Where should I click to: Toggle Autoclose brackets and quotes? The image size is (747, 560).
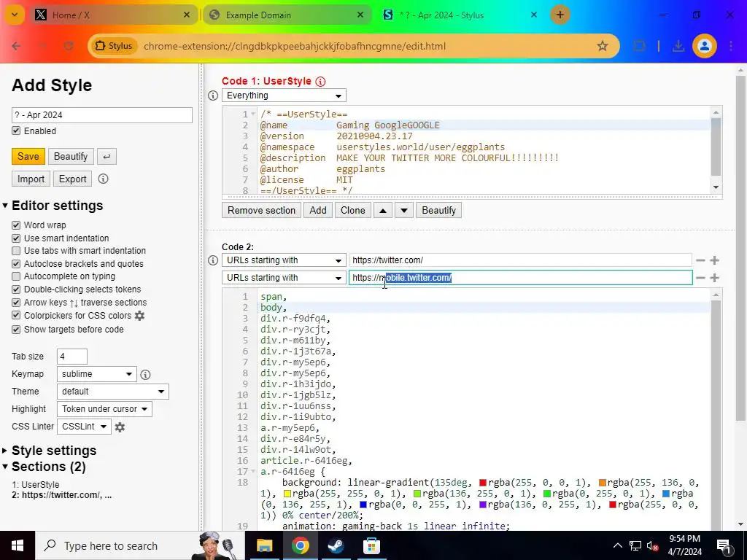[x=16, y=264]
